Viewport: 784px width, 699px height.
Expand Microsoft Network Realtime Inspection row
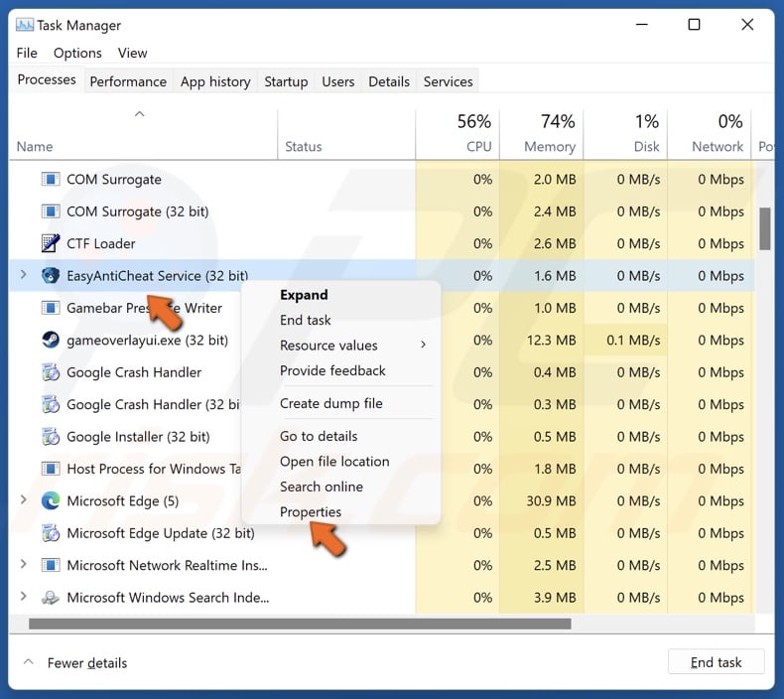coord(23,564)
